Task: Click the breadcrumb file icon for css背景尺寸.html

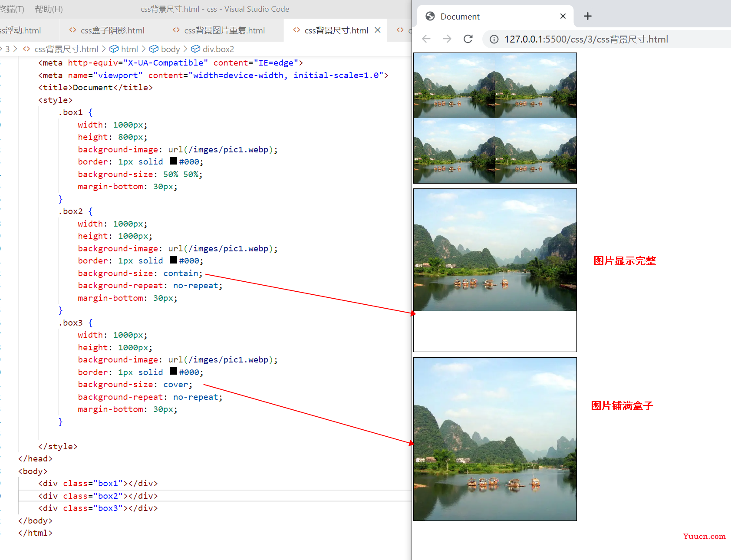Action: coord(26,49)
